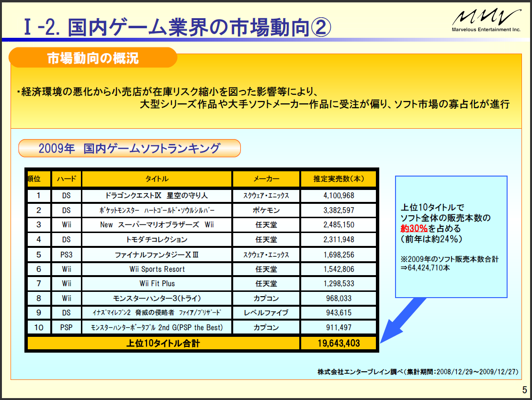This screenshot has width=532, height=400.
Task: Click the "推定実売数(本)" column header
Action: 339,178
